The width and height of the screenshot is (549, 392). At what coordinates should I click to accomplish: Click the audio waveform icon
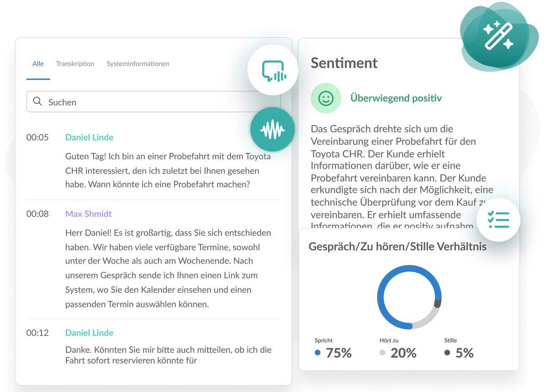point(272,130)
